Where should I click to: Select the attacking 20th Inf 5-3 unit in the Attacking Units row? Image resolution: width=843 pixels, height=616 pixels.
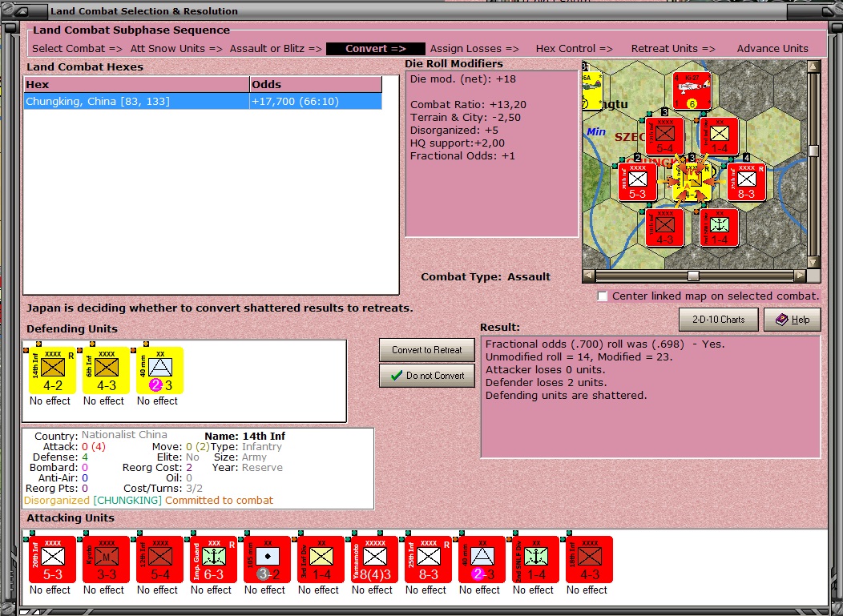click(x=52, y=559)
